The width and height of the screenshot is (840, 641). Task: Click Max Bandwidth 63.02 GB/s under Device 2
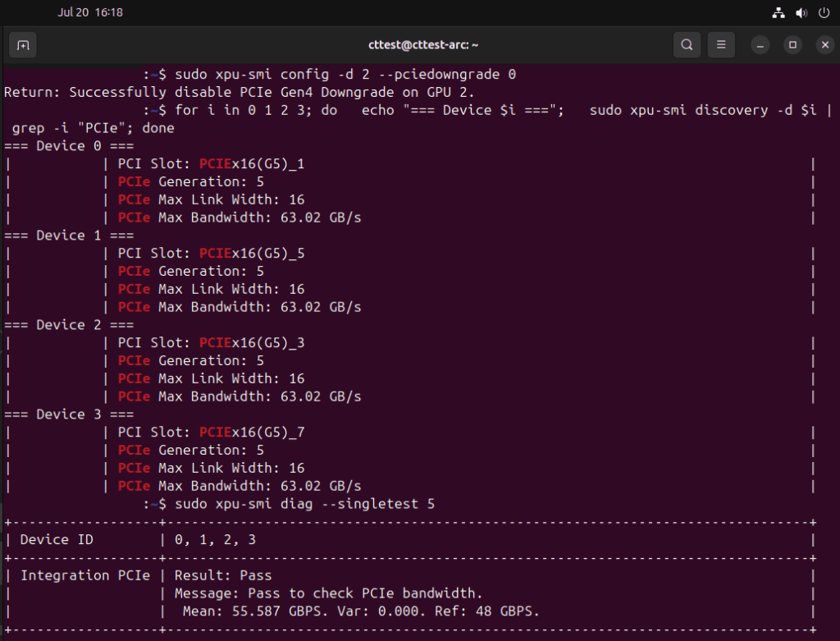pos(240,396)
